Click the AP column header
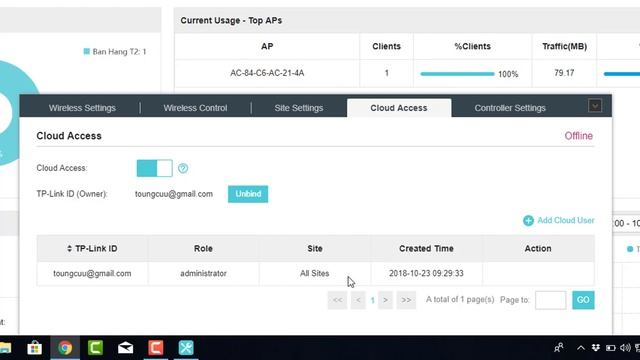 267,47
